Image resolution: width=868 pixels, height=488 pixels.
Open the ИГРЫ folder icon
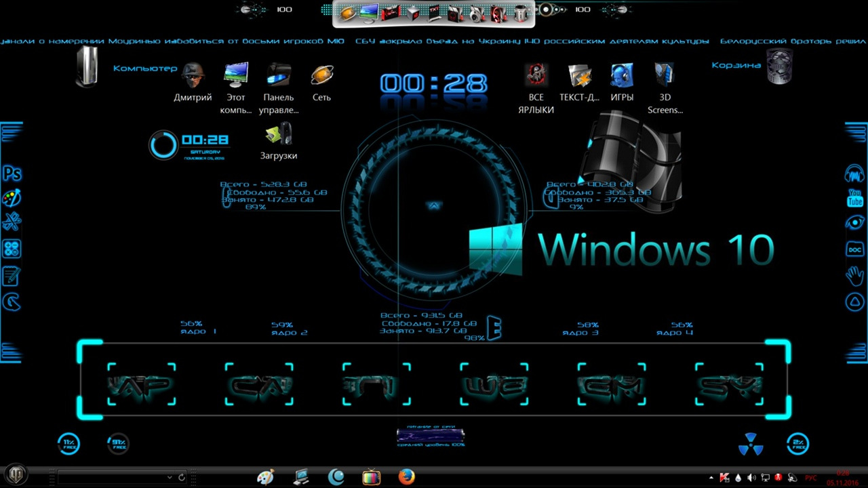(622, 75)
